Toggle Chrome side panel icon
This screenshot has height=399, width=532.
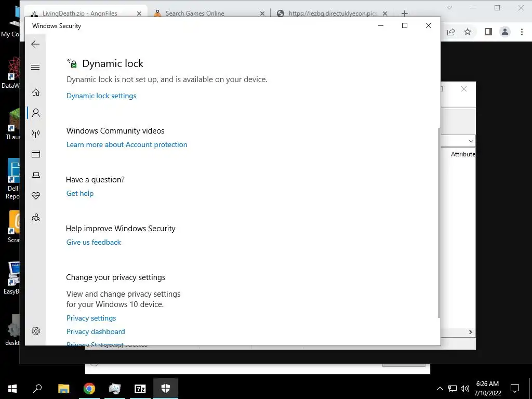(x=488, y=32)
